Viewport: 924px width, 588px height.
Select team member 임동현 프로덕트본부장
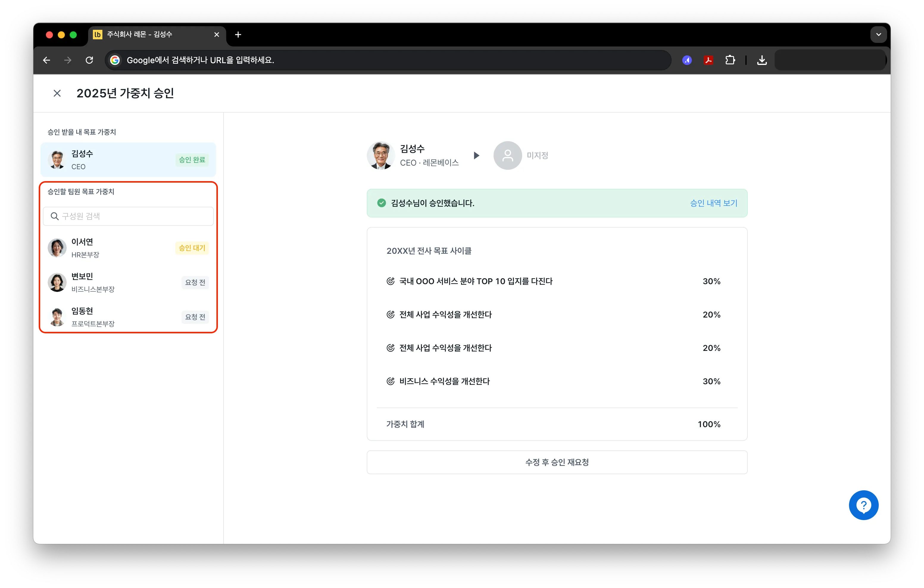(x=128, y=317)
